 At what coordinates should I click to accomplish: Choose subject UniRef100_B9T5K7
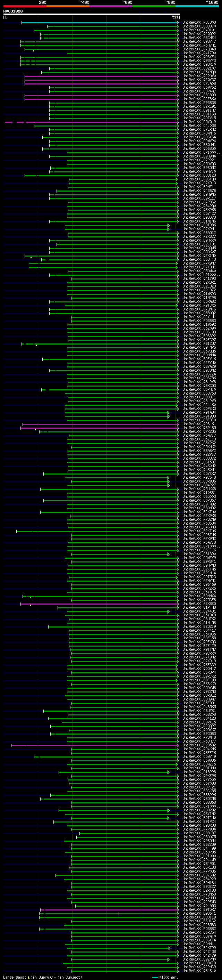(x=199, y=910)
